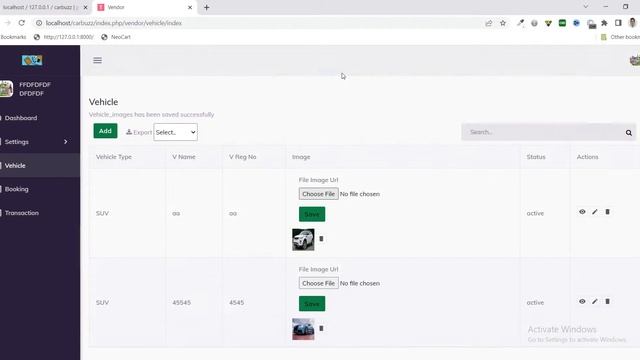
Task: Open the browser extensions puzzle icon
Action: 604,23
